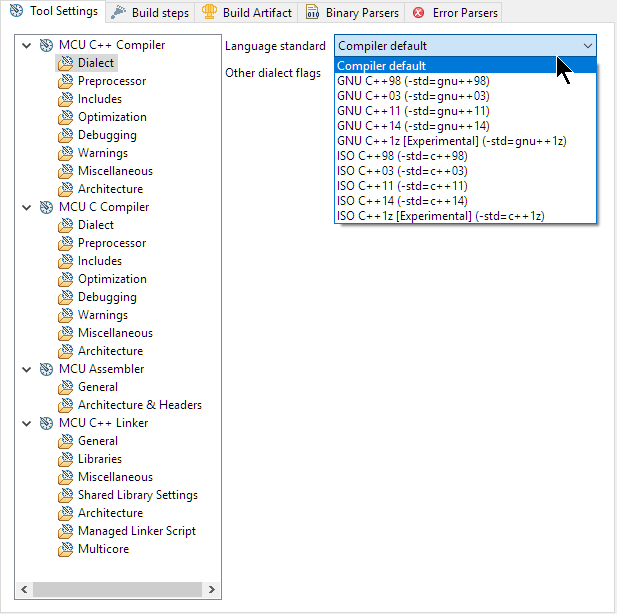The width and height of the screenshot is (617, 614).
Task: Select Debugging under MCU C Compiler
Action: pyautogui.click(x=107, y=297)
